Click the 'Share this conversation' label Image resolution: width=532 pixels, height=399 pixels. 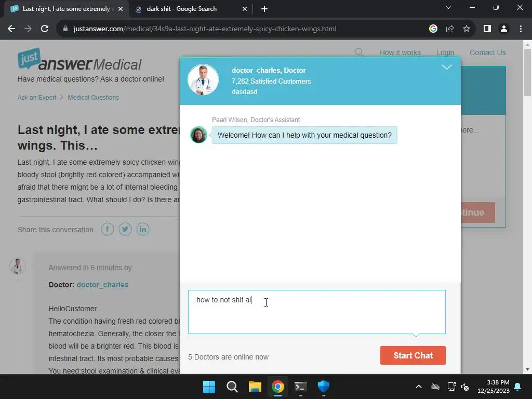(55, 230)
